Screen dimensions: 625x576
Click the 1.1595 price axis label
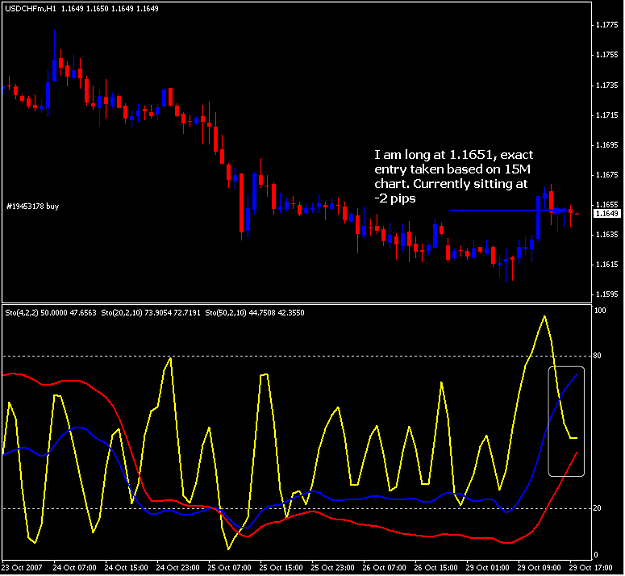(607, 294)
